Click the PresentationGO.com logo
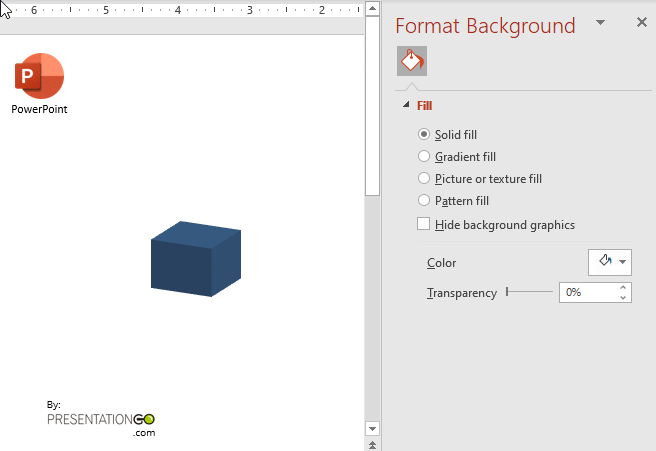Image resolution: width=656 pixels, height=451 pixels. point(101,424)
